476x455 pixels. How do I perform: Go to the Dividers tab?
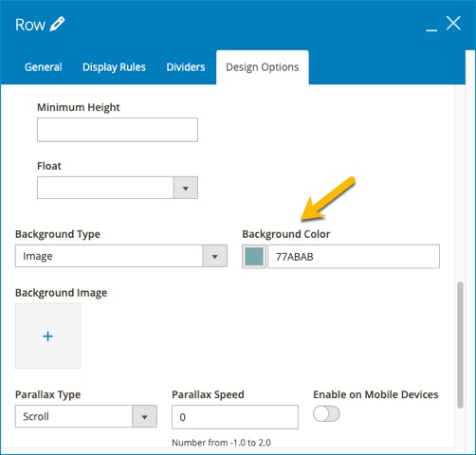pyautogui.click(x=186, y=67)
